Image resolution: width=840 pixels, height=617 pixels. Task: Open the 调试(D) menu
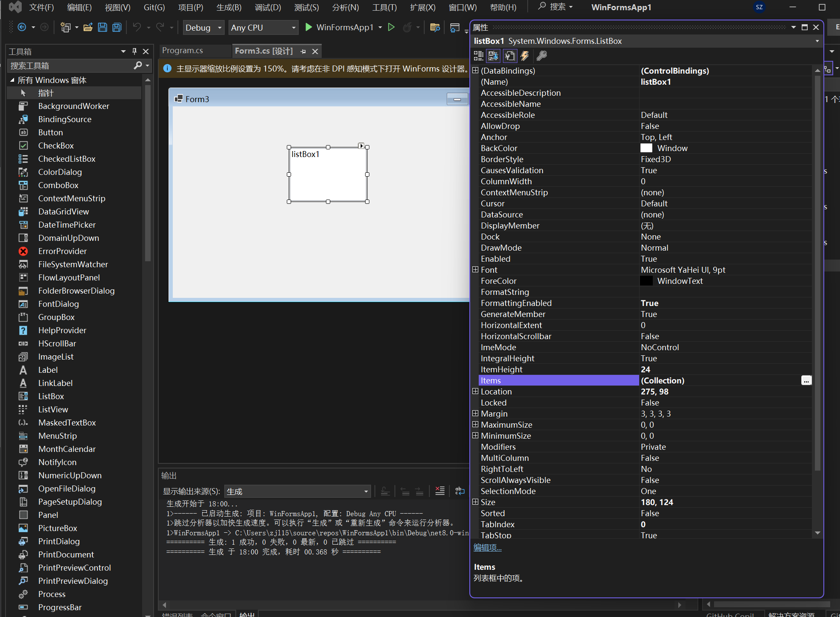coord(268,8)
